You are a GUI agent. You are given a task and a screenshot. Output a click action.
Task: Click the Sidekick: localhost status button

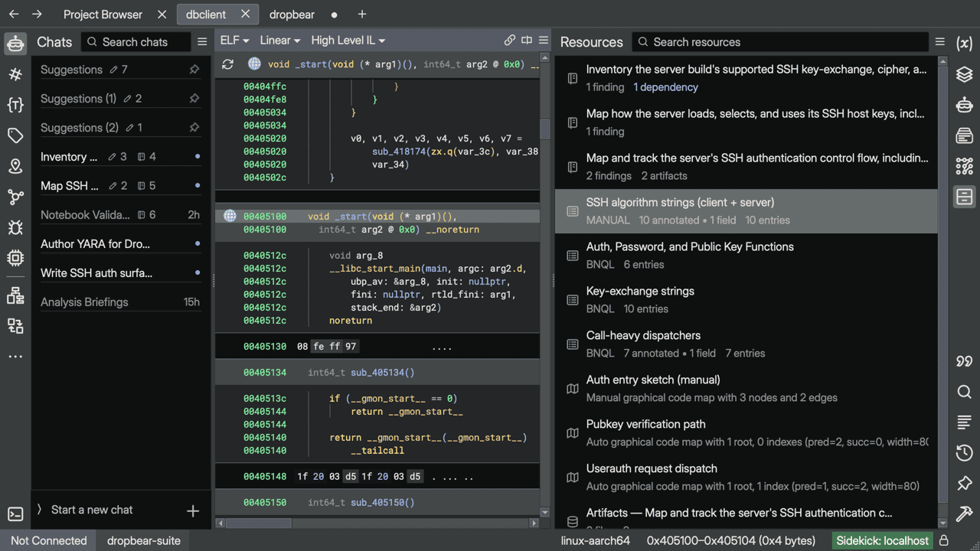(x=882, y=540)
